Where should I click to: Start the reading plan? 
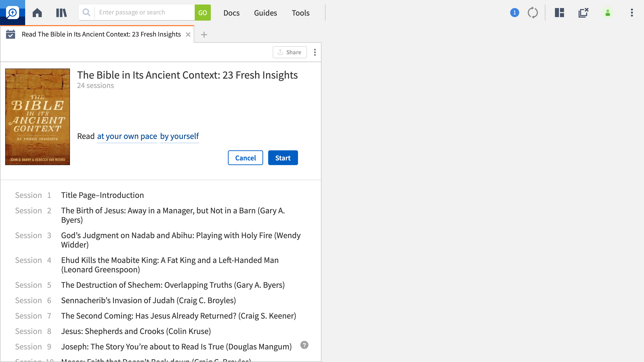(x=283, y=158)
